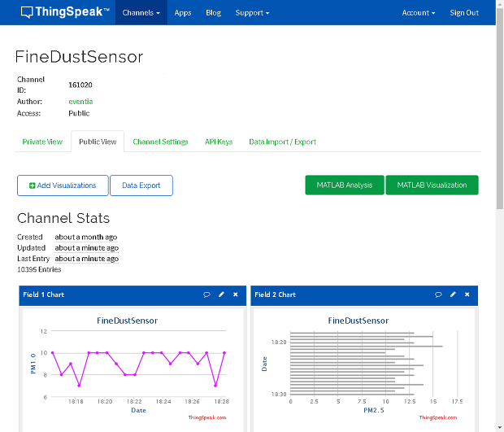Open comment icon on Field 2 Chart

click(x=438, y=295)
